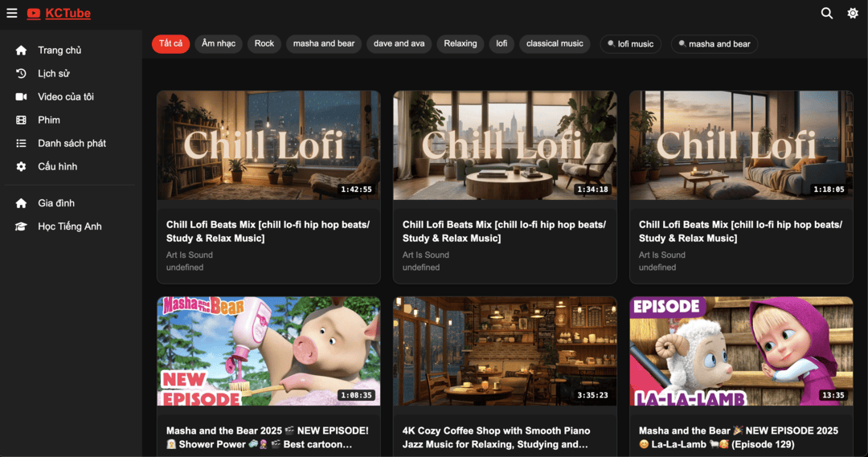Open Masha and the Bear Shower Power title
The width and height of the screenshot is (868, 457).
pos(268,437)
